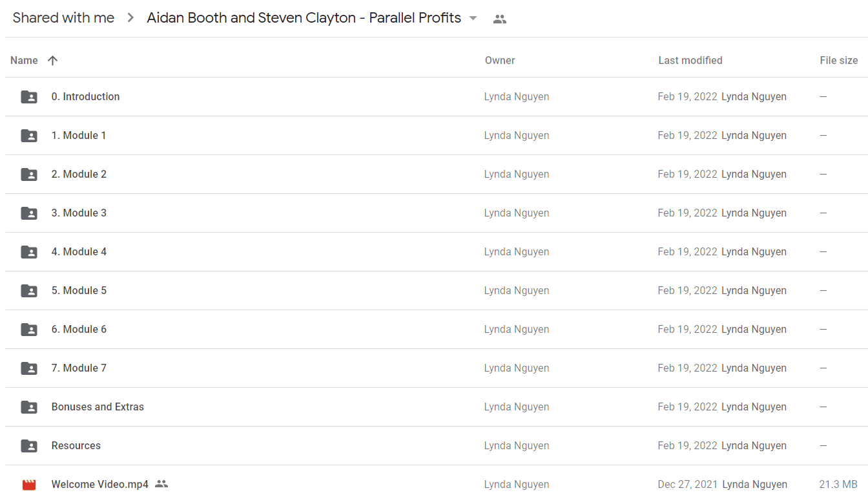Sort by the Name column header
The width and height of the screenshot is (868, 497).
[x=24, y=60]
